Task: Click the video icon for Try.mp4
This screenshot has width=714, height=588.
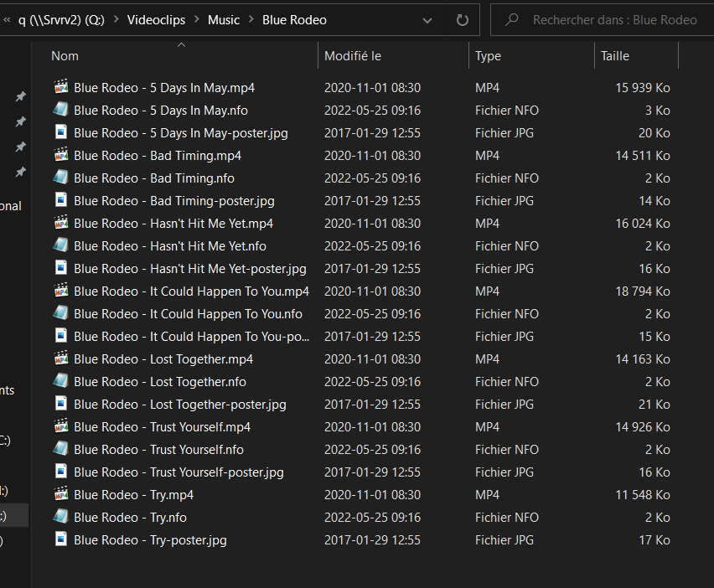Action: 60,494
